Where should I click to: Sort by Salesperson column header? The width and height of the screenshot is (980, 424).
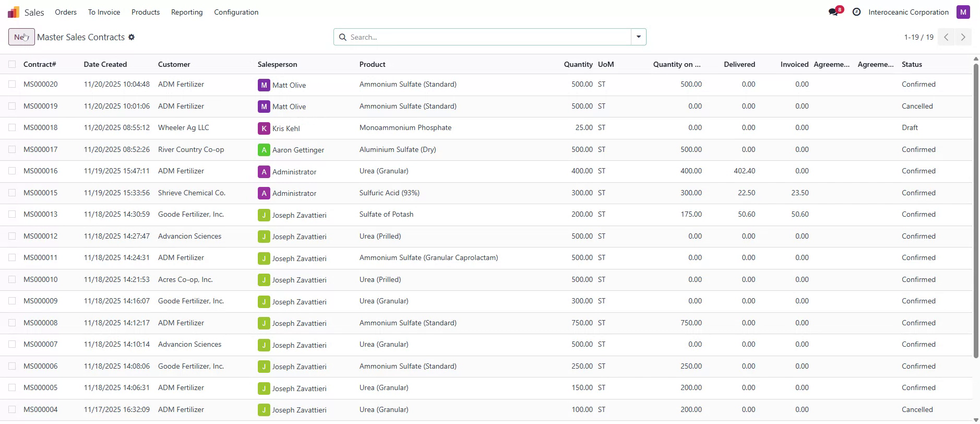[x=278, y=64]
